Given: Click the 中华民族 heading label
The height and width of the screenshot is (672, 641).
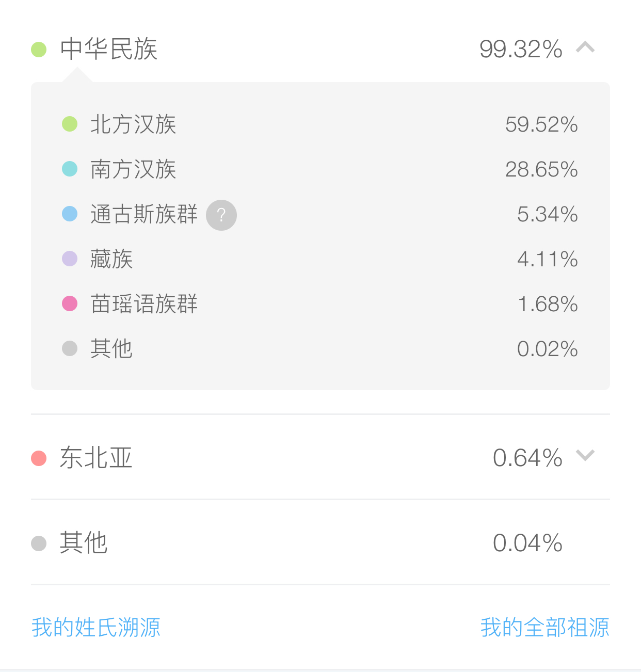Looking at the screenshot, I should (108, 49).
